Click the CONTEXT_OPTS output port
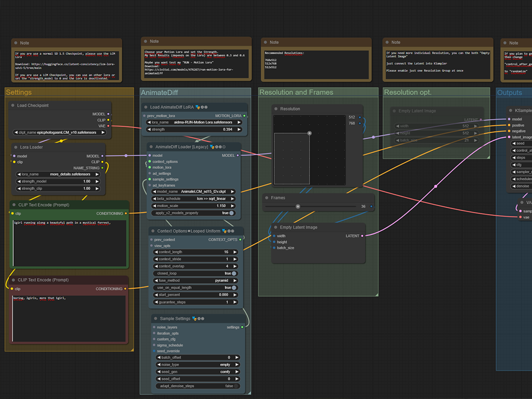The width and height of the screenshot is (532, 399). 240,240
